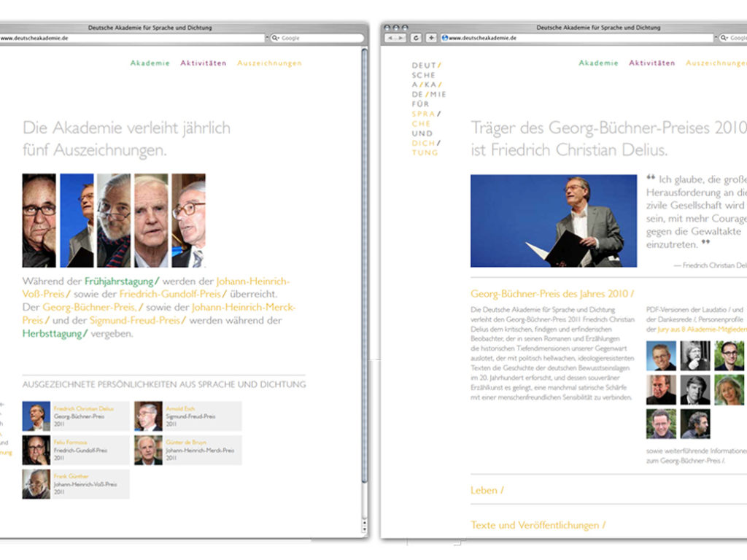Select Auszeichnungen in the left window navigation

coord(269,63)
